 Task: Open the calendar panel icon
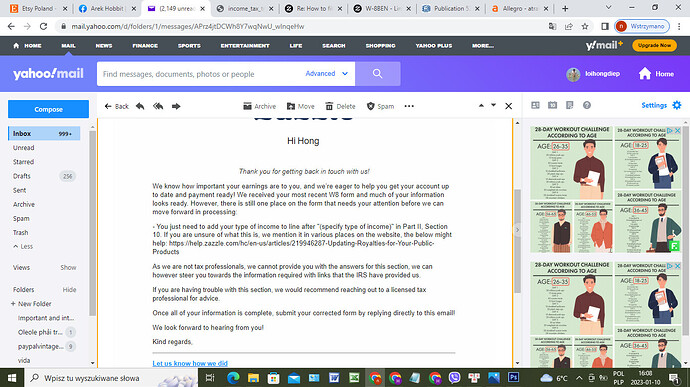pyautogui.click(x=552, y=105)
